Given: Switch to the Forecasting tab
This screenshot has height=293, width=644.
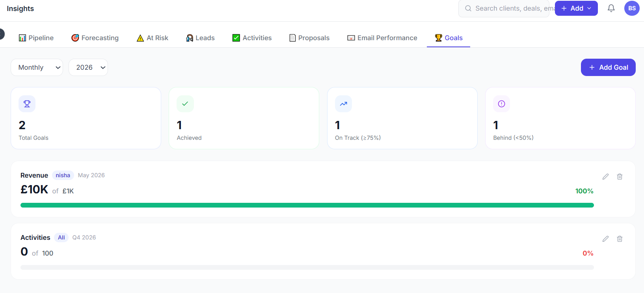Looking at the screenshot, I should tap(95, 38).
